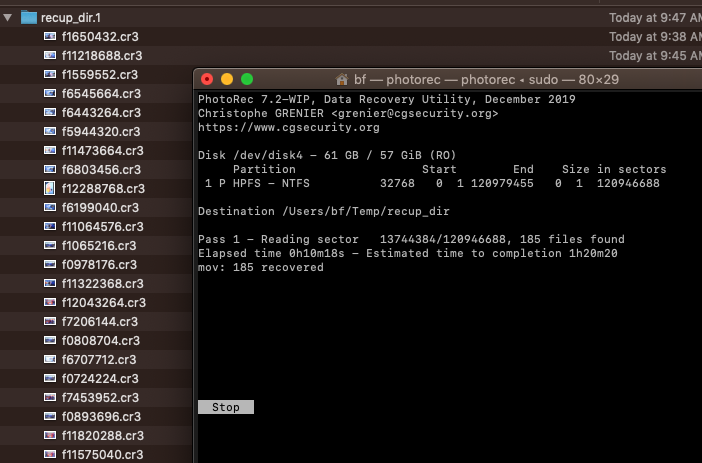The width and height of the screenshot is (702, 463).
Task: Select file name f0978176.cr3
Action: point(99,265)
